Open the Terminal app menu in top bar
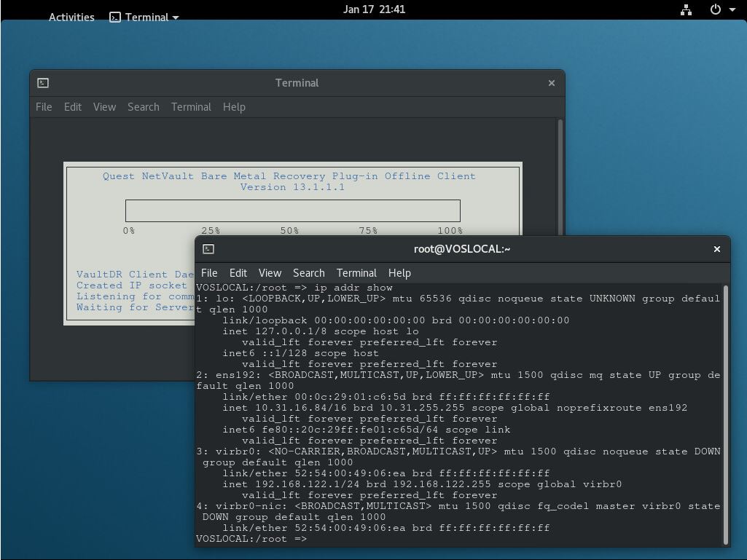747x560 pixels. click(x=144, y=17)
